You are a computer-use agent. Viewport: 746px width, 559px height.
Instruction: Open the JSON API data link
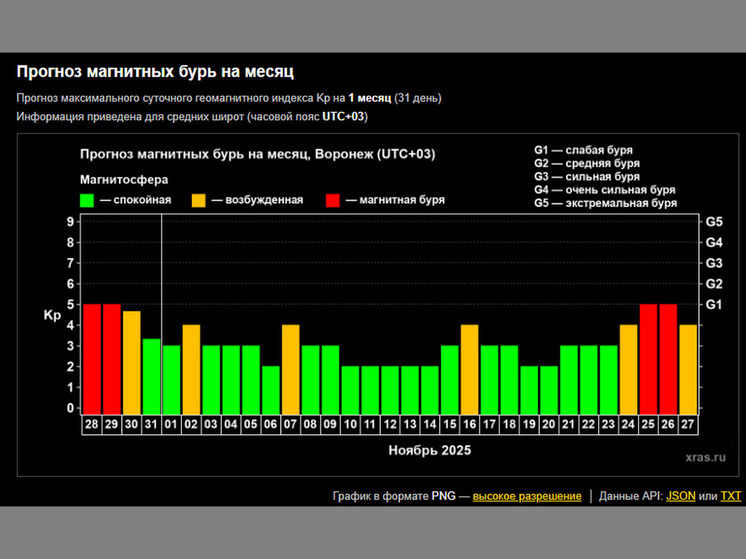coord(680,496)
